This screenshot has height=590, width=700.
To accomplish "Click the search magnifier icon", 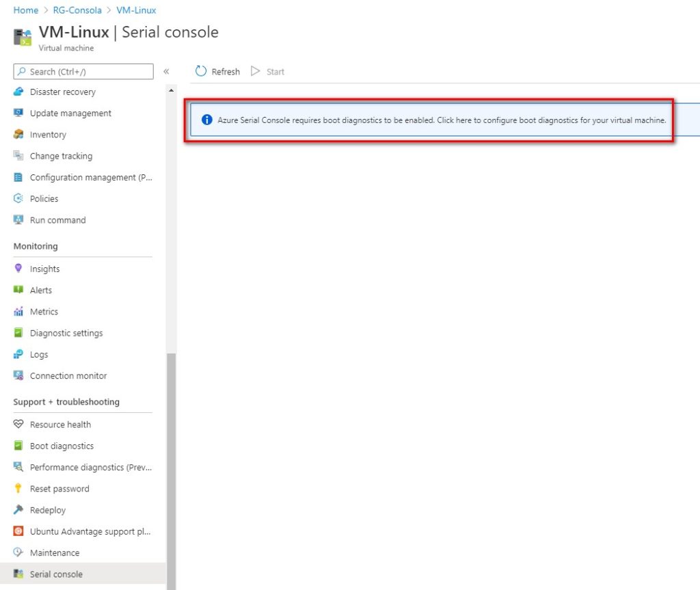I will click(21, 72).
